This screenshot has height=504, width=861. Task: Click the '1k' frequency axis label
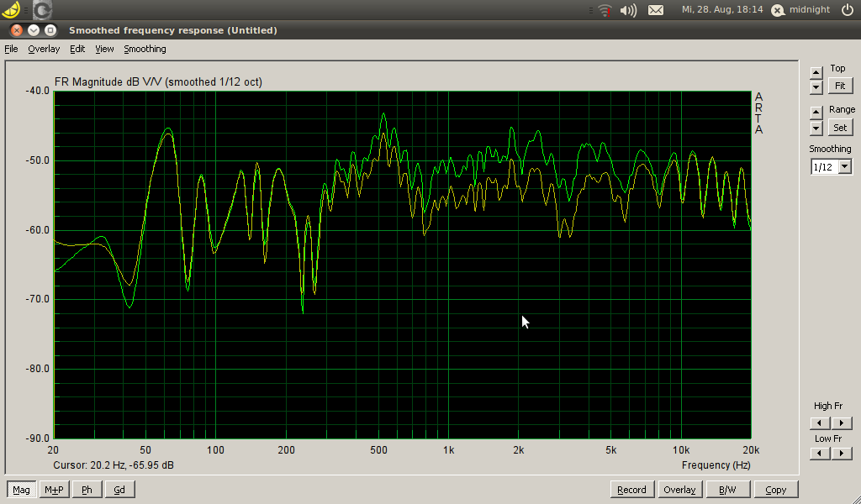point(449,450)
